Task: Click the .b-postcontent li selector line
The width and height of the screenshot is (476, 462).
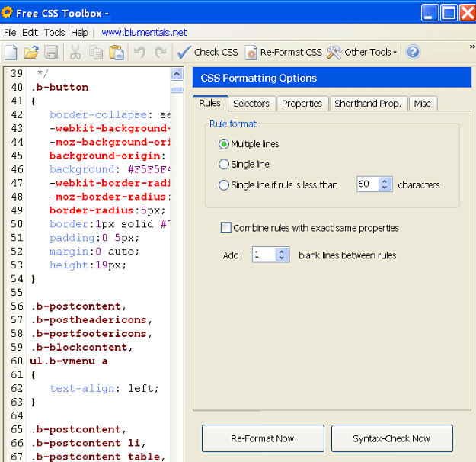Action: coord(88,443)
